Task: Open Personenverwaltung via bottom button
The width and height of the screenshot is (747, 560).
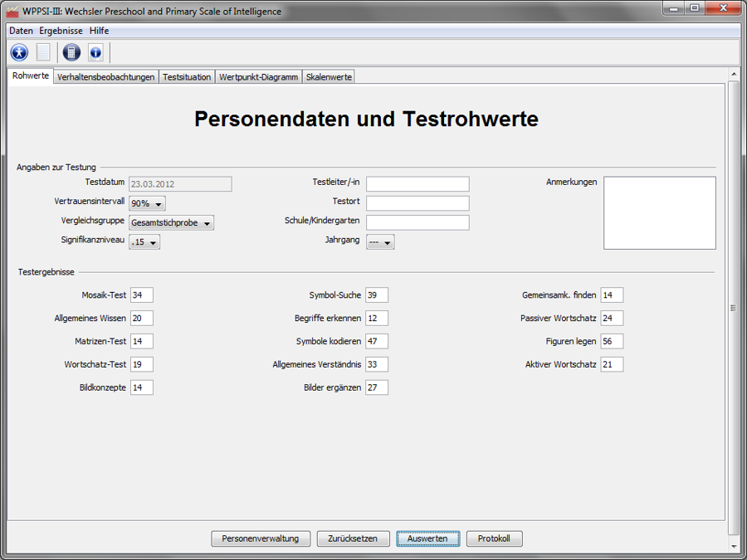Action: pos(261,538)
